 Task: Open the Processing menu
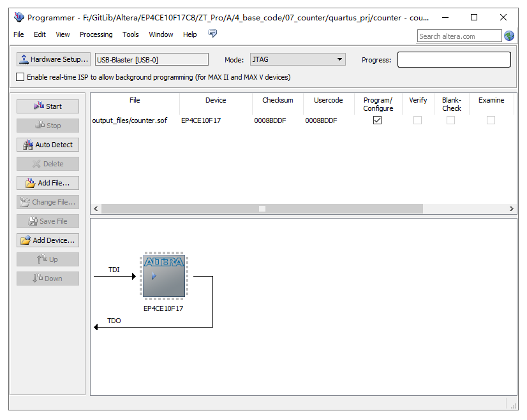[x=96, y=34]
